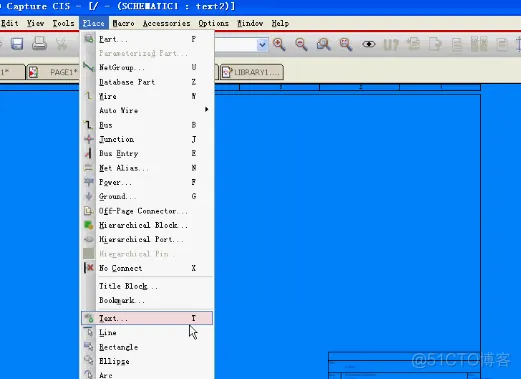Click the Zoom Out magnifier icon

click(301, 44)
